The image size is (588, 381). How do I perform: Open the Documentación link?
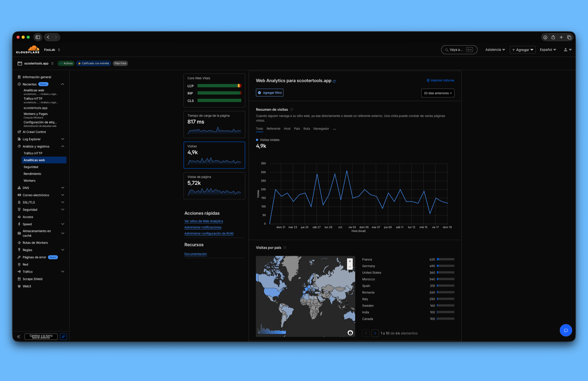196,254
